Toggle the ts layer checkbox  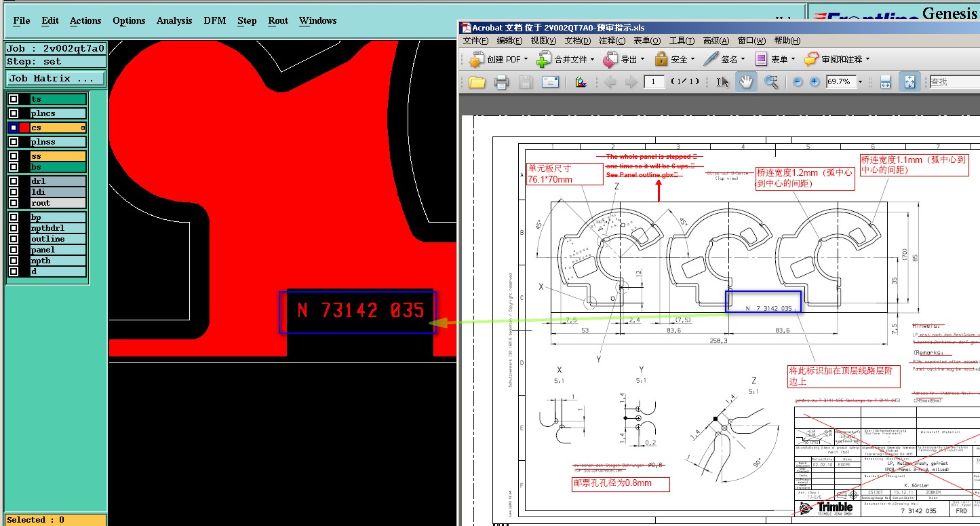(x=14, y=99)
